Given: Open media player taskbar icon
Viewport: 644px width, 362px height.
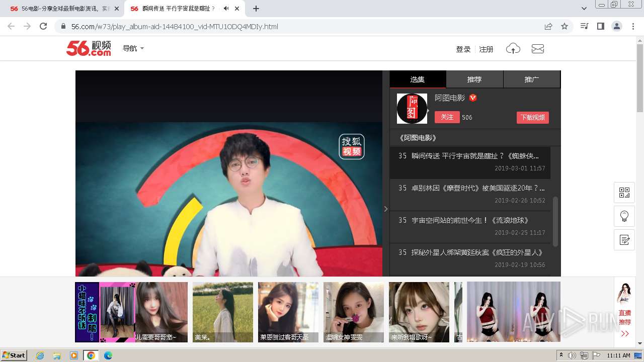Looking at the screenshot, I should (x=74, y=355).
